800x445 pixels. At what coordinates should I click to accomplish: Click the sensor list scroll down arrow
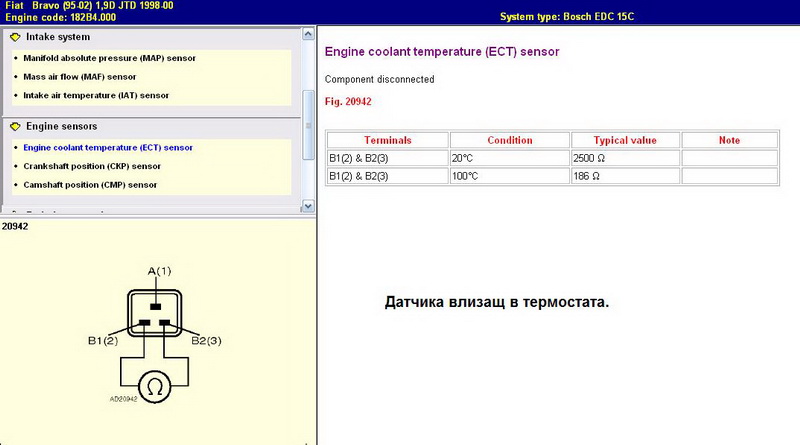click(309, 206)
